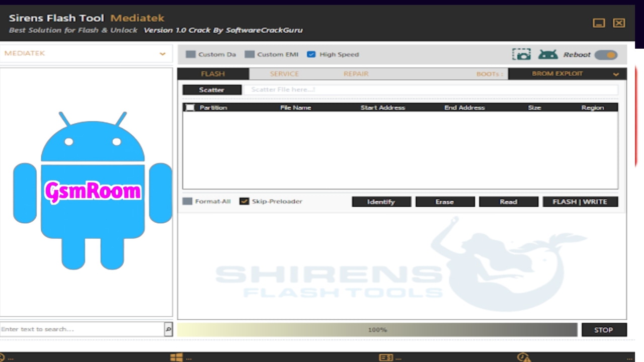Enable the Custom Da checkbox
This screenshot has height=362, width=644.
coord(191,54)
